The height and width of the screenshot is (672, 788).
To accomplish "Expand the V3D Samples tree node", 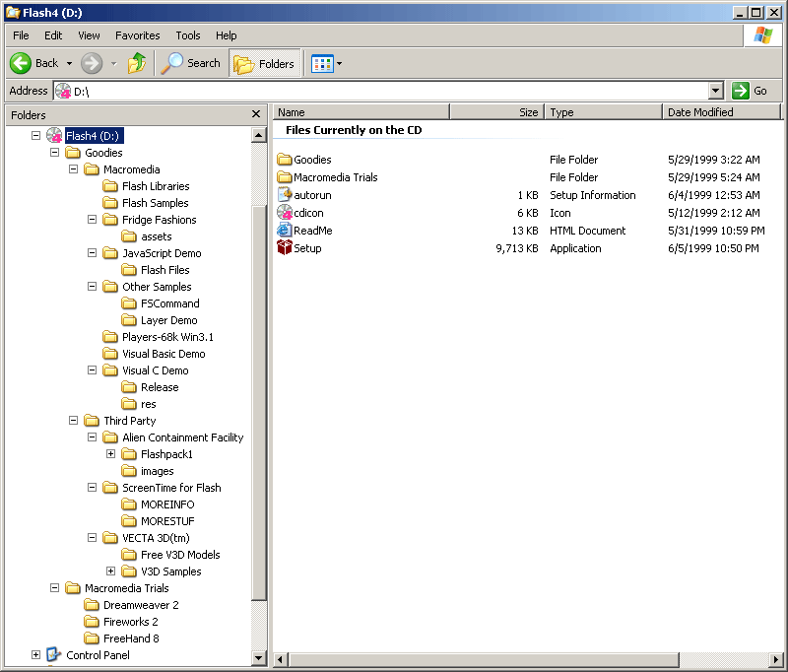I will pos(110,571).
